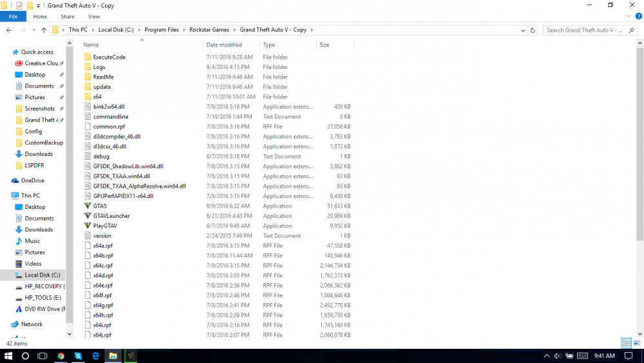Screen dimensions: 644x363
Task: Expand chevron after Rockstar Games breadcrumb
Action: coord(234,30)
